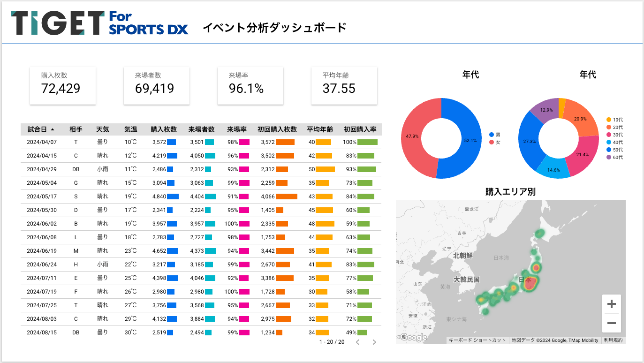This screenshot has width=644, height=363.
Task: Sort by 初回購入率 column header
Action: coord(360,129)
